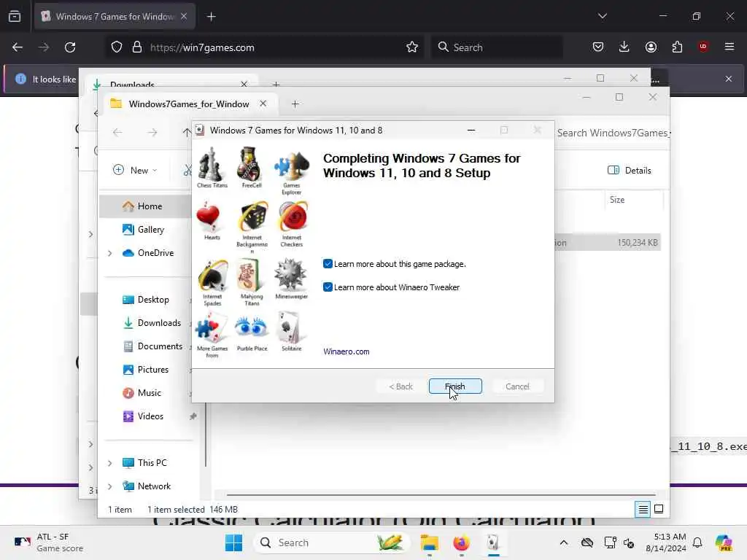Click the More Games puzzle icon
The height and width of the screenshot is (560, 747).
tap(212, 327)
